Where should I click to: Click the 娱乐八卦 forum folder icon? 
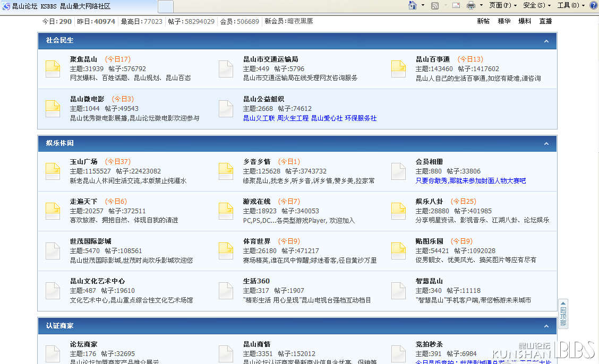pos(398,211)
